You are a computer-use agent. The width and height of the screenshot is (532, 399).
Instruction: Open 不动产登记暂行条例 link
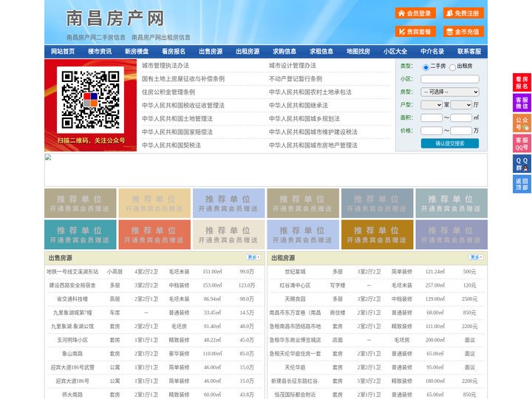(296, 79)
